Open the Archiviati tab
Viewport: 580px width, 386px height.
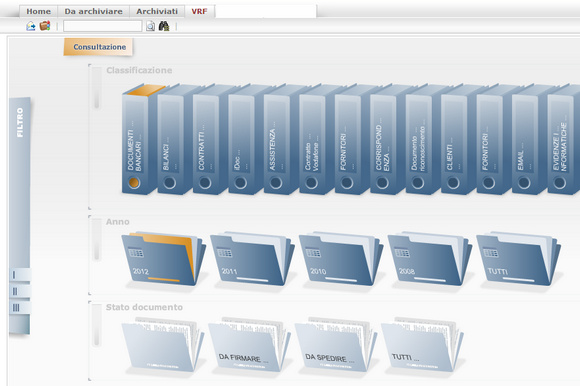point(157,11)
